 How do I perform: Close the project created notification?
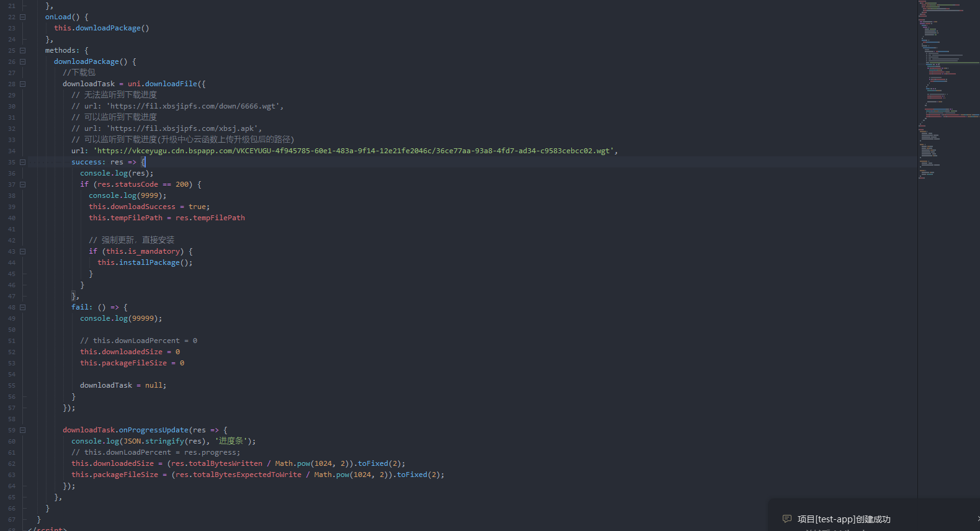[x=978, y=519]
